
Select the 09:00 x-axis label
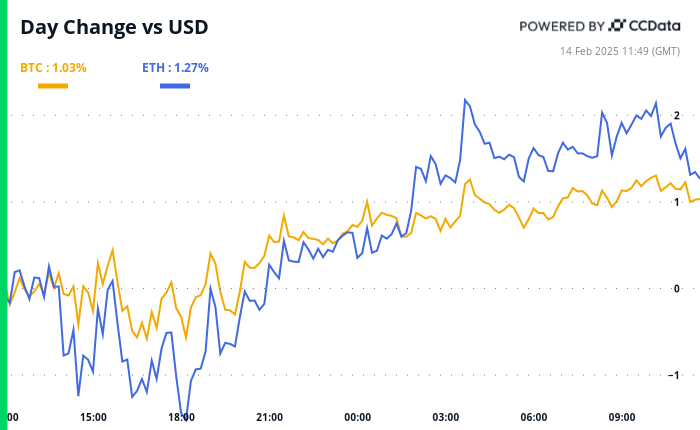click(x=621, y=416)
